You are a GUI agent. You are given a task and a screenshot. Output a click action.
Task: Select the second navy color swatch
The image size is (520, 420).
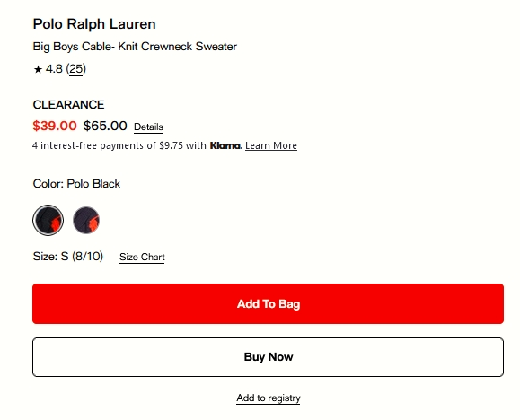(x=86, y=221)
